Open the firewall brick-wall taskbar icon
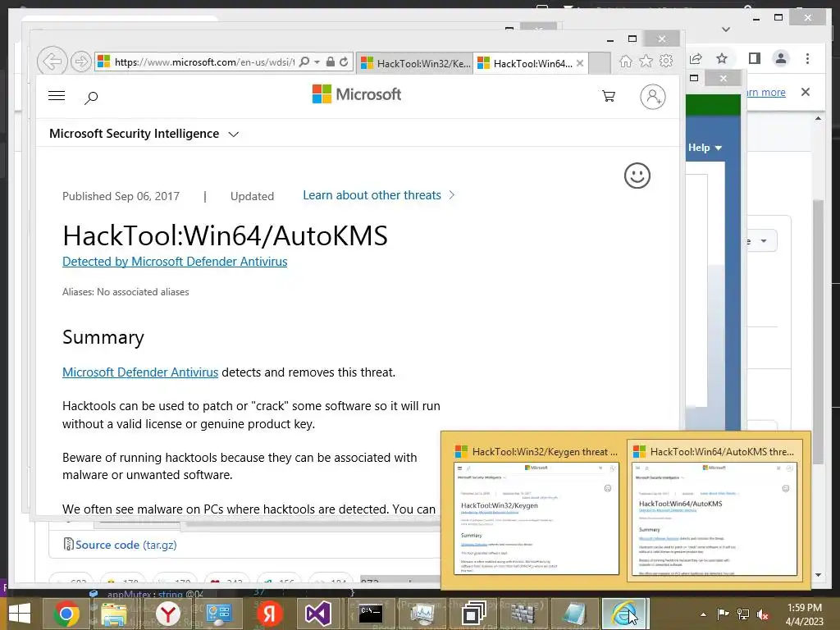This screenshot has height=630, width=840. click(x=523, y=614)
